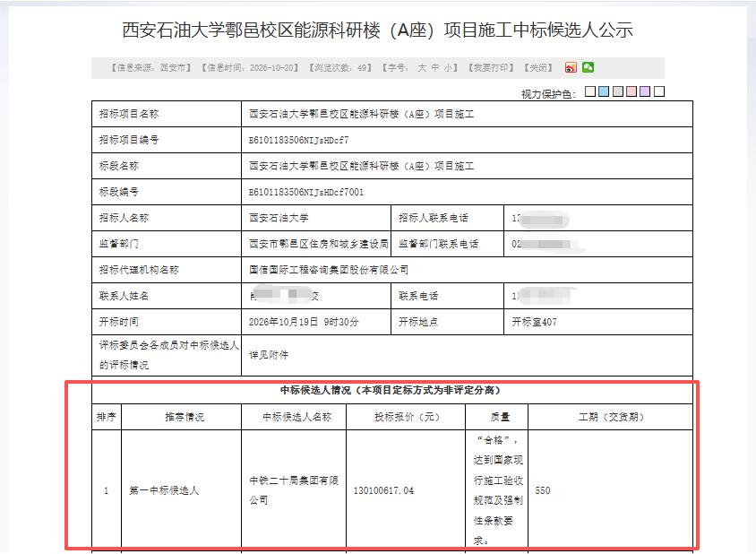The height and width of the screenshot is (554, 756).
Task: Click the 信息时间 2026-10-20 label
Action: 250,68
